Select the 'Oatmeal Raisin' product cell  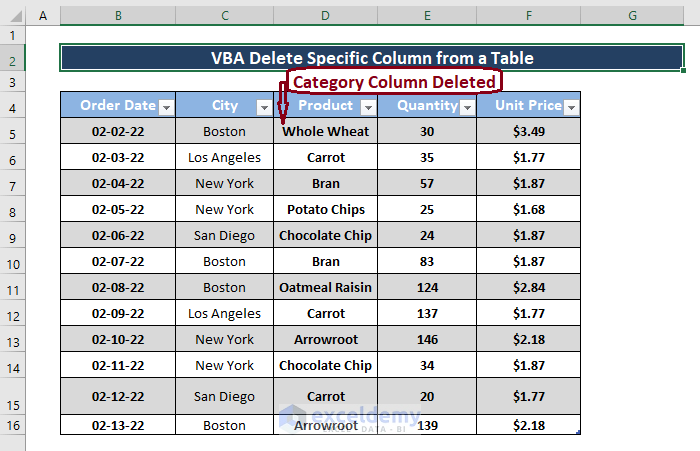tap(325, 287)
